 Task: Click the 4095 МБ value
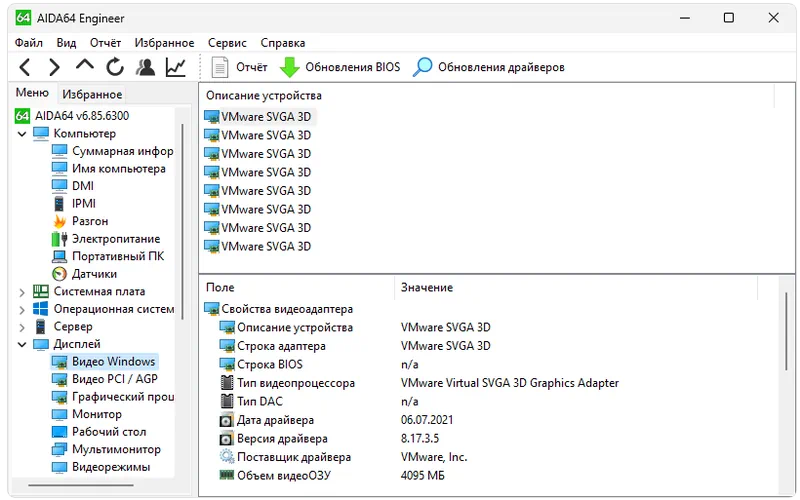(x=422, y=476)
